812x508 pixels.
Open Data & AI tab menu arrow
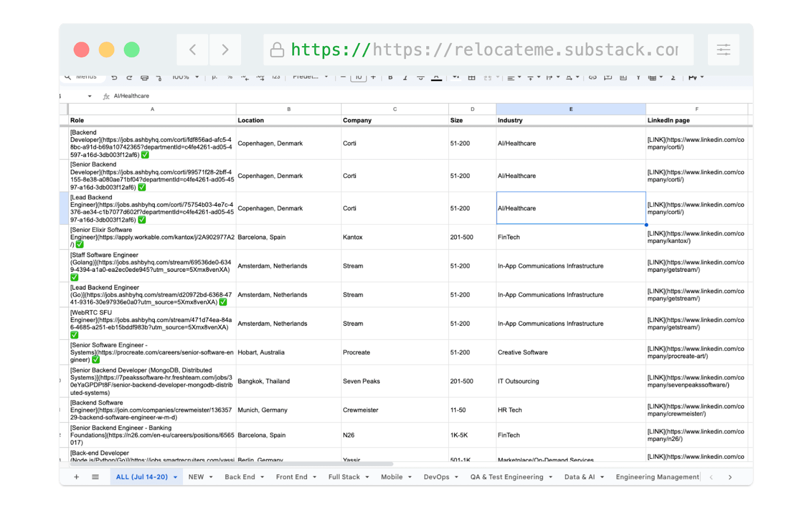(x=602, y=478)
